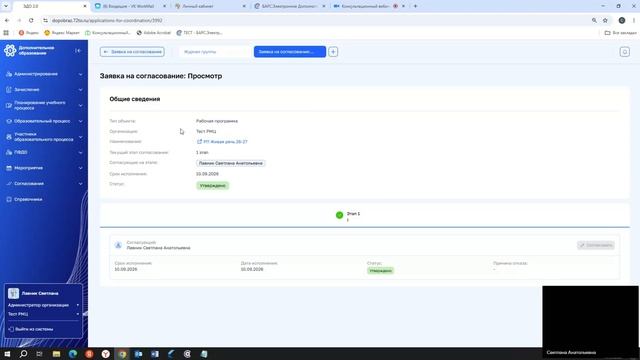This screenshot has height=360, width=640.
Task: Open the Тест РМЦ organization dropdown
Action: pos(43,314)
